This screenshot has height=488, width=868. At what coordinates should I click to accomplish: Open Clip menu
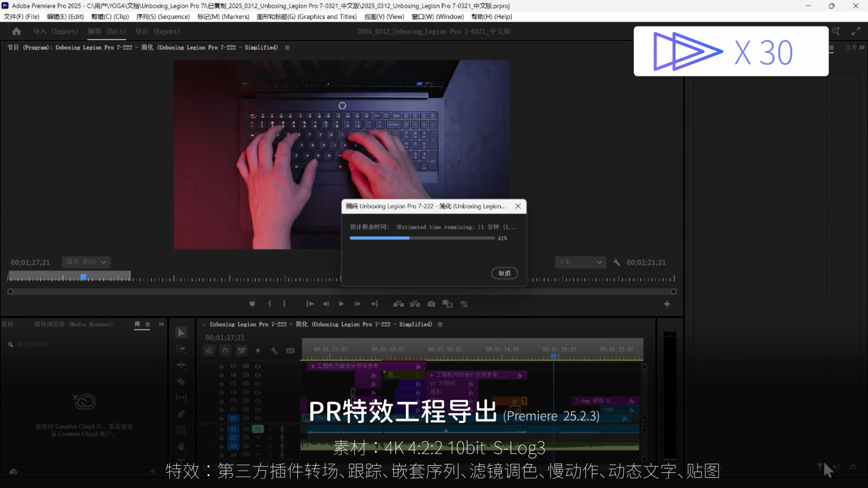(x=110, y=17)
